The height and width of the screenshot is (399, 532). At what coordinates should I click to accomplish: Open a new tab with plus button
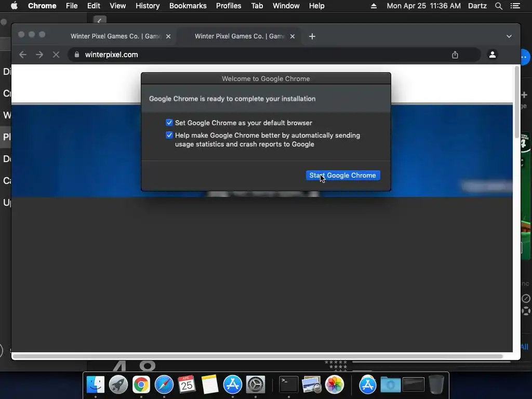(x=312, y=36)
